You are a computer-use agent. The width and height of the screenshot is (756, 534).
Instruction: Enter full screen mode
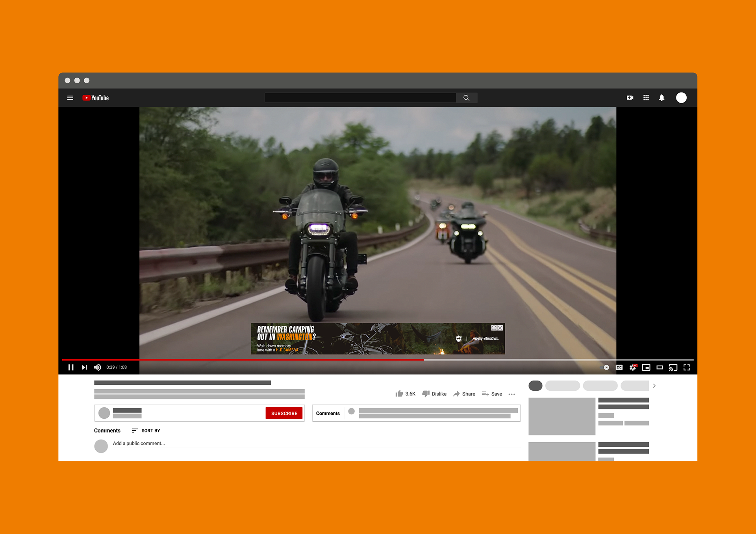click(x=687, y=367)
